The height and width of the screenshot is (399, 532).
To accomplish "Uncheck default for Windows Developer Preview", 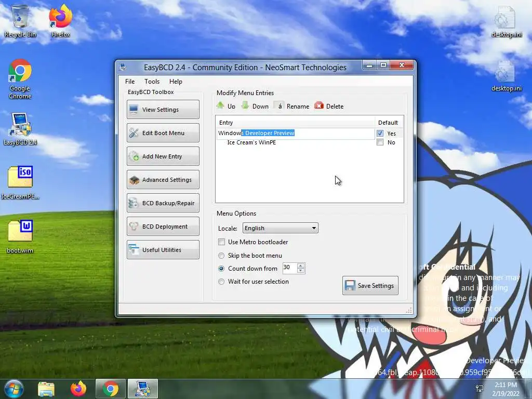I will point(380,134).
